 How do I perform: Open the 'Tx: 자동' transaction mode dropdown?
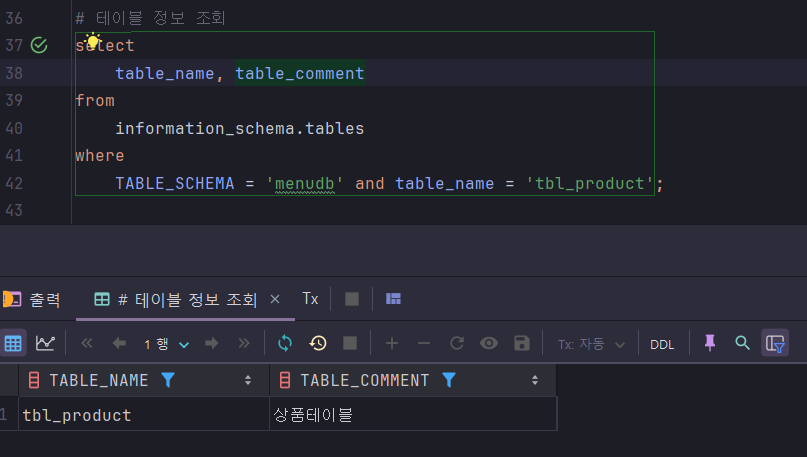click(x=591, y=344)
